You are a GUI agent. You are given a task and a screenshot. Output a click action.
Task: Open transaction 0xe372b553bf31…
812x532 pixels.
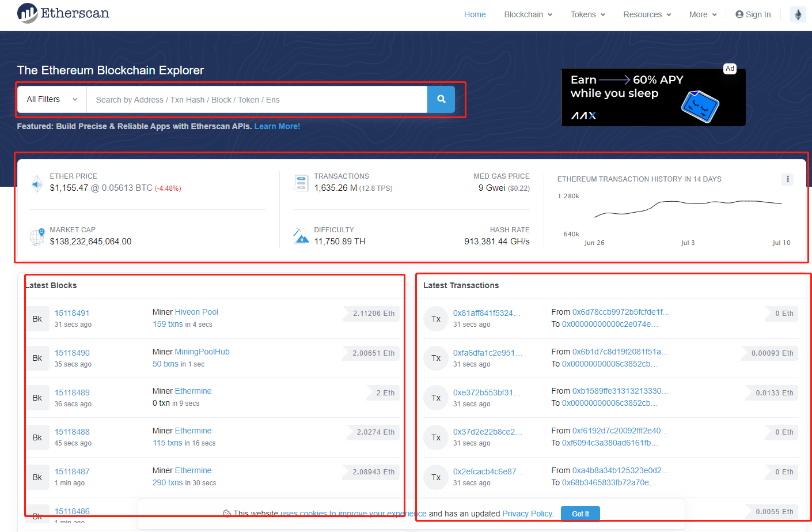pos(487,393)
